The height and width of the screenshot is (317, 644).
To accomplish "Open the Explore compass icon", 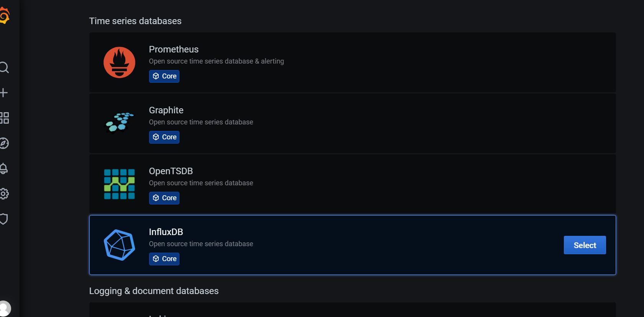I will 4,143.
